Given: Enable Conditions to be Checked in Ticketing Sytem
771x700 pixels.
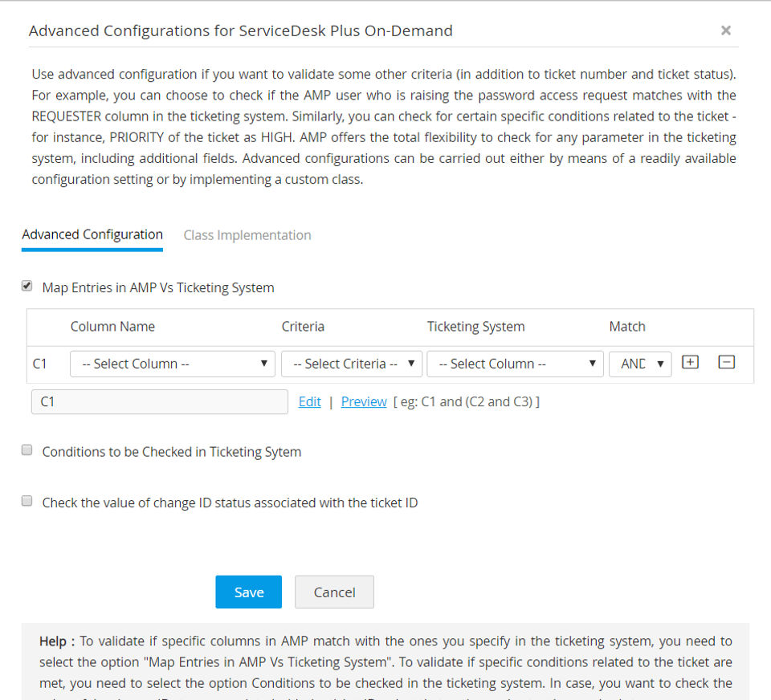Looking at the screenshot, I should (27, 450).
